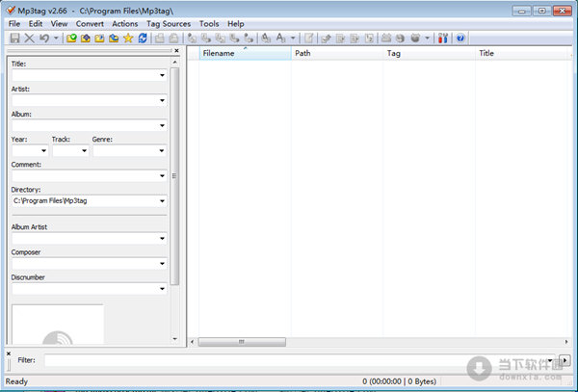This screenshot has height=392, width=578.
Task: Open the View menu
Action: coord(59,24)
